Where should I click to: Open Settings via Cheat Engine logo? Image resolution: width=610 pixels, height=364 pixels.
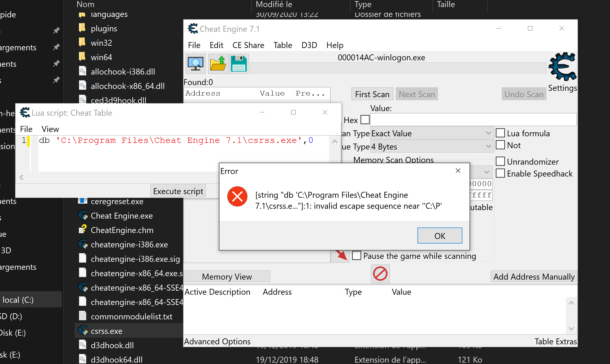(562, 67)
